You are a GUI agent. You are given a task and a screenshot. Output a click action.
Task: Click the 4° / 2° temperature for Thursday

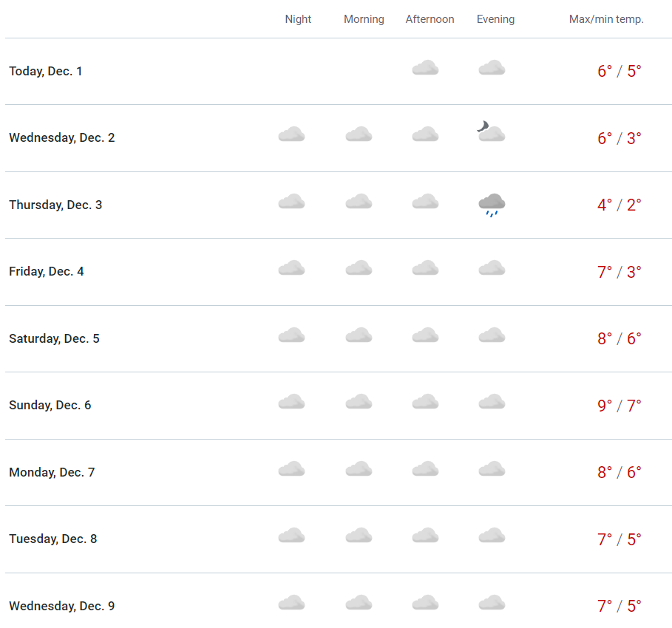point(619,205)
